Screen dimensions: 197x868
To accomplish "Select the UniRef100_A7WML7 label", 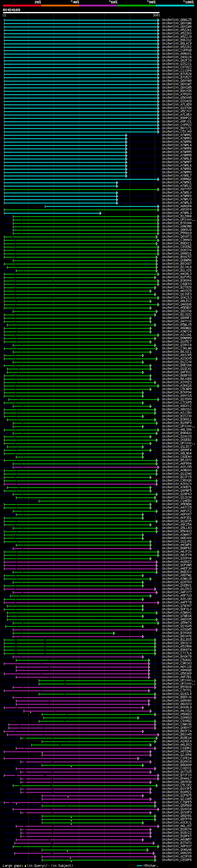I will tap(177, 176).
